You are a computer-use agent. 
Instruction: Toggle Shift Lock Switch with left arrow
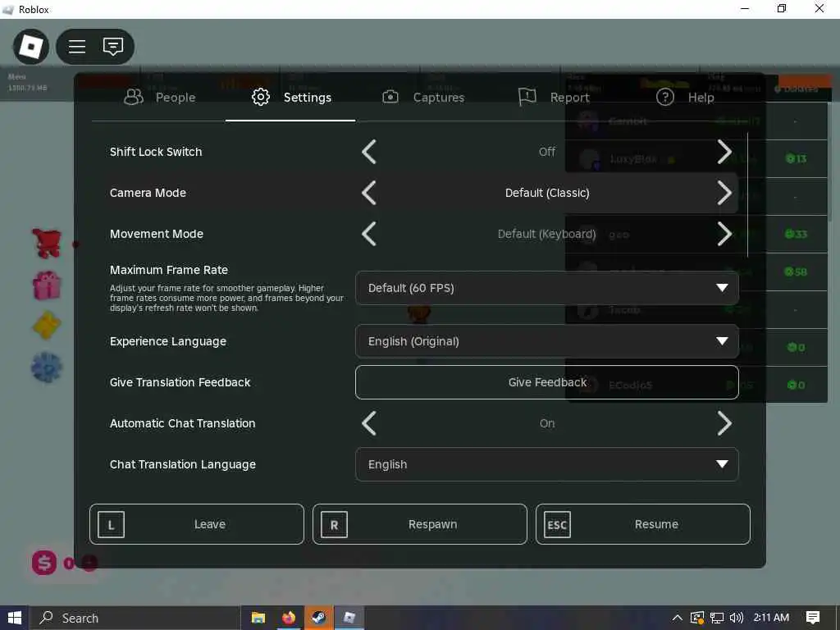369,152
